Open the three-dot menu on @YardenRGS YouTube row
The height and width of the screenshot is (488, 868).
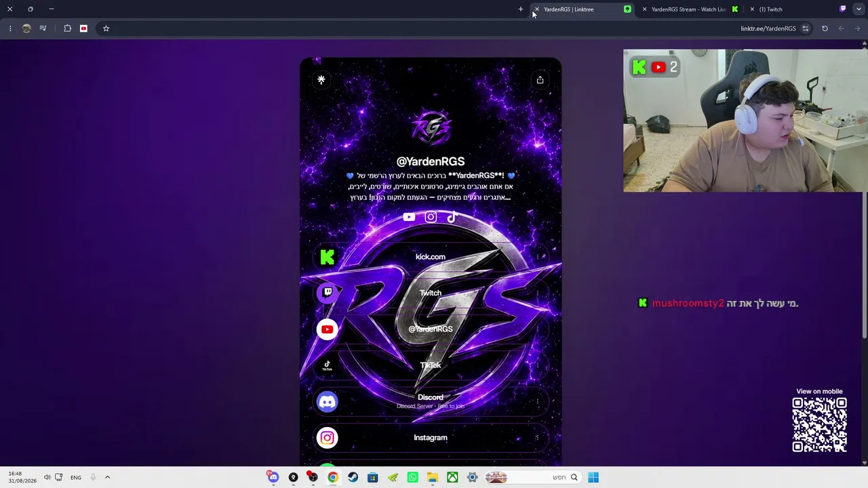click(537, 329)
